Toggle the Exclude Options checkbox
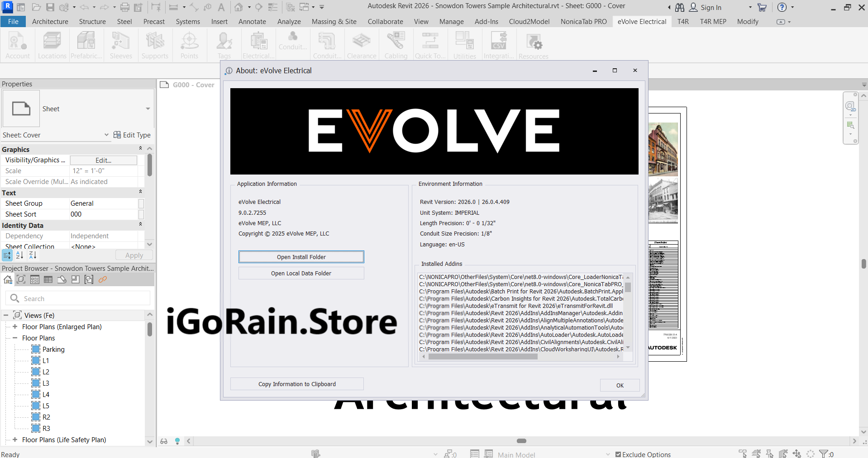This screenshot has height=458, width=868. coord(618,454)
